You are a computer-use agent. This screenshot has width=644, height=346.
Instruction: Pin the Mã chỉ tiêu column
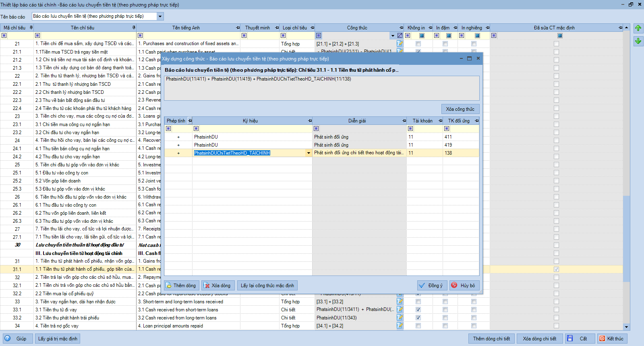point(31,28)
